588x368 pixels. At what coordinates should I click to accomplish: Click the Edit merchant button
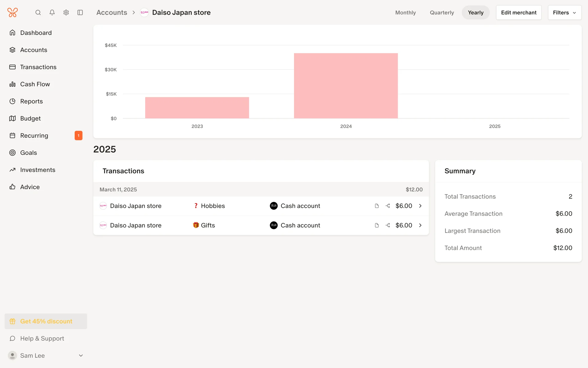coord(518,13)
